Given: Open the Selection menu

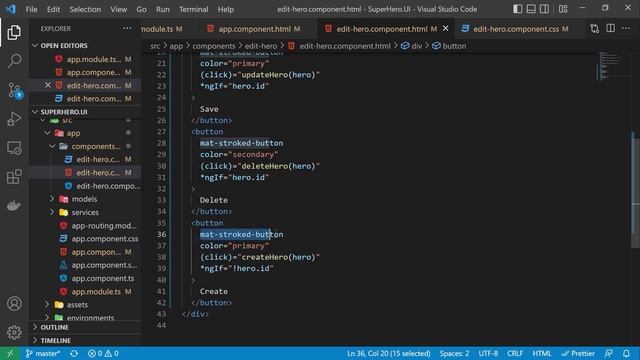Looking at the screenshot, I should click(x=85, y=9).
